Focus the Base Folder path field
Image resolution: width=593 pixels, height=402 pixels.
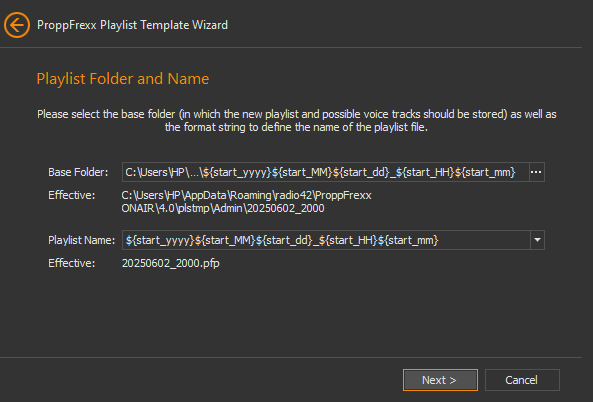pos(325,172)
